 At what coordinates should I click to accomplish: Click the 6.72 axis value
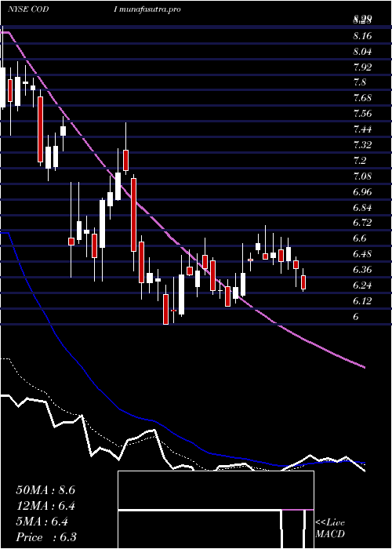[x=362, y=222]
